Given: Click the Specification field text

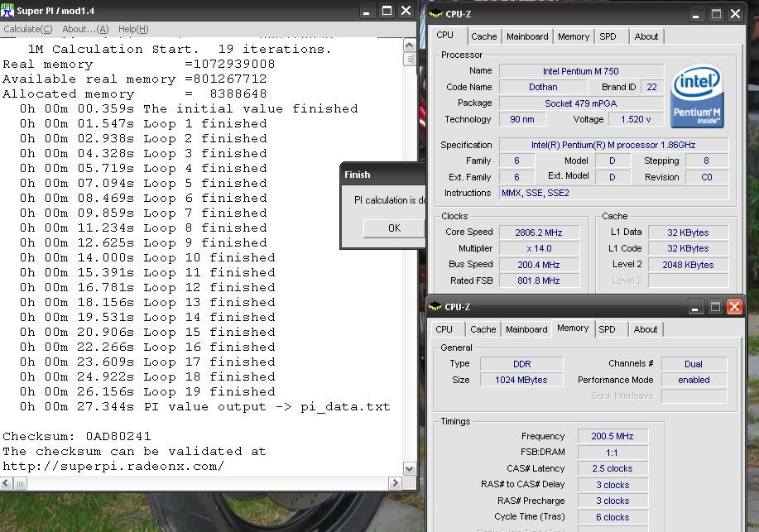Looking at the screenshot, I should (613, 145).
